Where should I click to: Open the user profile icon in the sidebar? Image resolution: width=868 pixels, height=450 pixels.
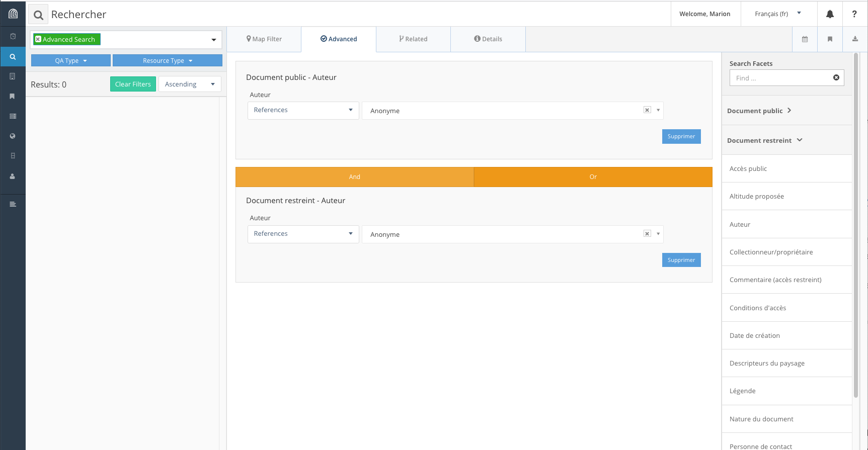click(13, 176)
